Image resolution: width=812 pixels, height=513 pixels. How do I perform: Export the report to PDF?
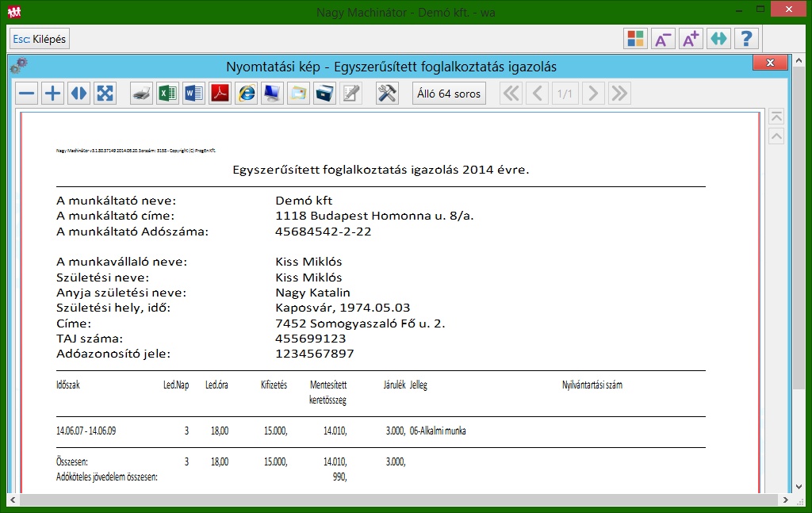(220, 94)
